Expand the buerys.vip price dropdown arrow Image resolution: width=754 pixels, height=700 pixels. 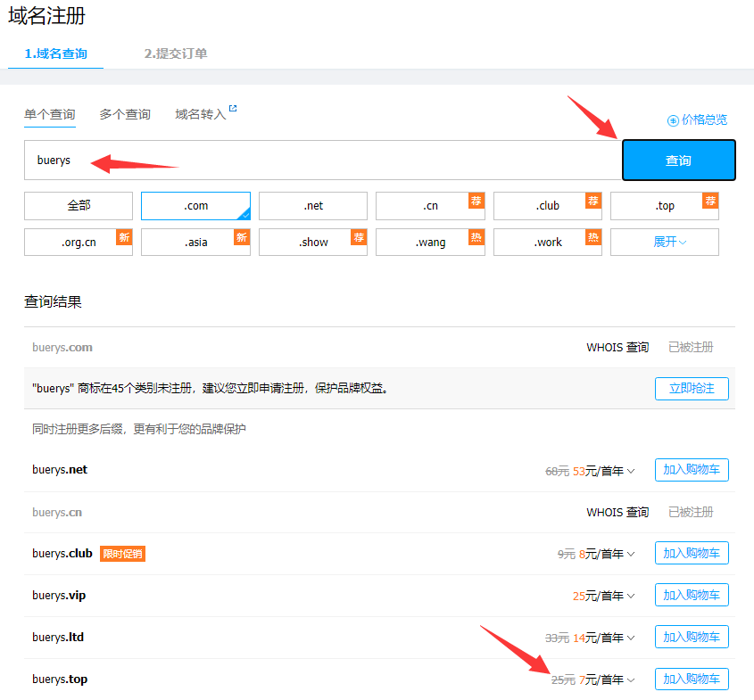[631, 597]
